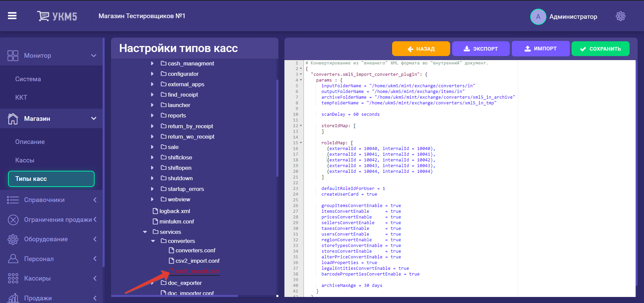Click the Магазин house icon

click(x=13, y=118)
